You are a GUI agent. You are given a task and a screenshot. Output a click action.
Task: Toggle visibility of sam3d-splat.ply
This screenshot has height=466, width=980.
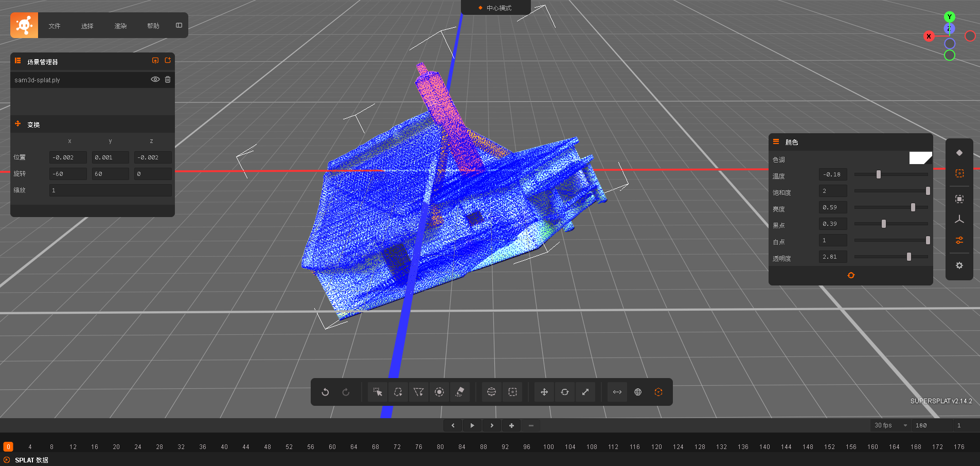[155, 79]
